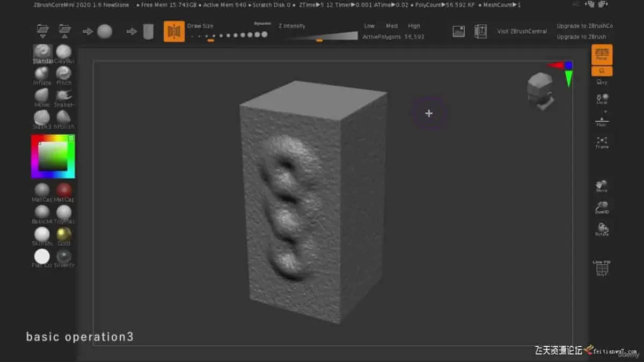
Task: Pick a color in the color picker square
Action: pyautogui.click(x=53, y=156)
